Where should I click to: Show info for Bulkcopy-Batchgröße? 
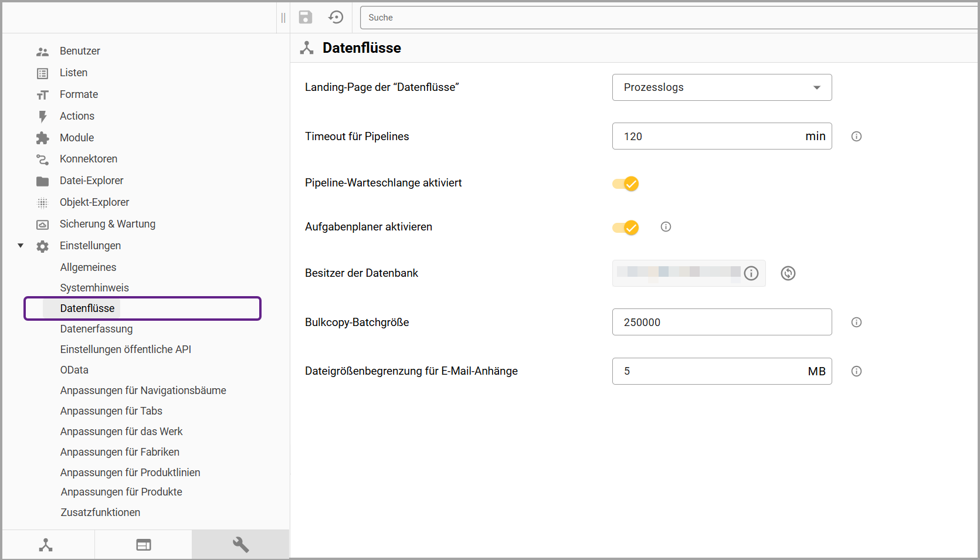coord(856,322)
